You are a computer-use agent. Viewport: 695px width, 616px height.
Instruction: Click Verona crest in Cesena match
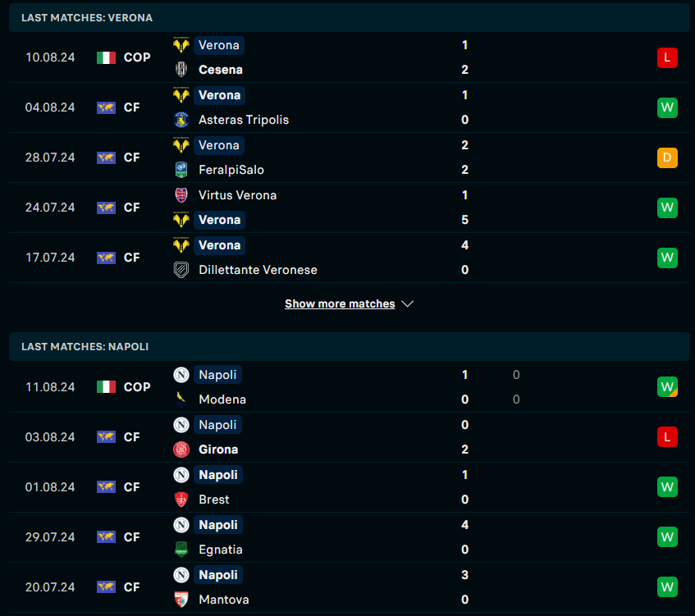181,45
